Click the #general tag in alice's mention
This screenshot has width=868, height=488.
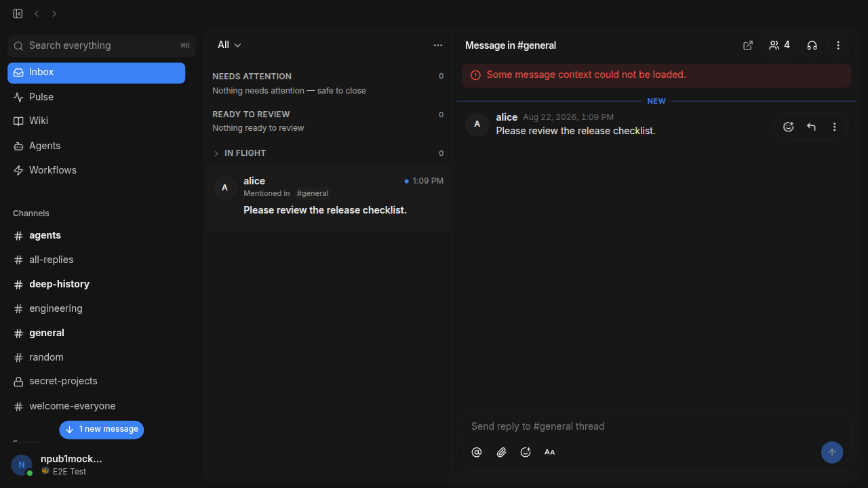(x=313, y=193)
